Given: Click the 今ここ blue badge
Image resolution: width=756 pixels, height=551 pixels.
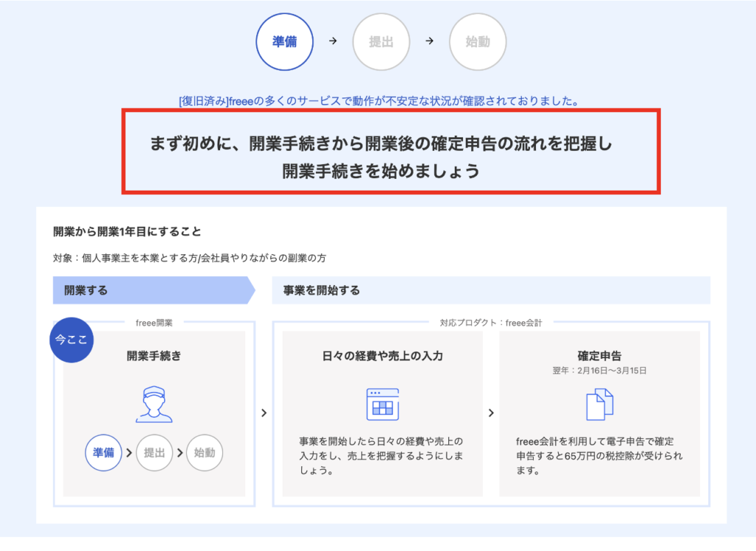Looking at the screenshot, I should click(71, 340).
